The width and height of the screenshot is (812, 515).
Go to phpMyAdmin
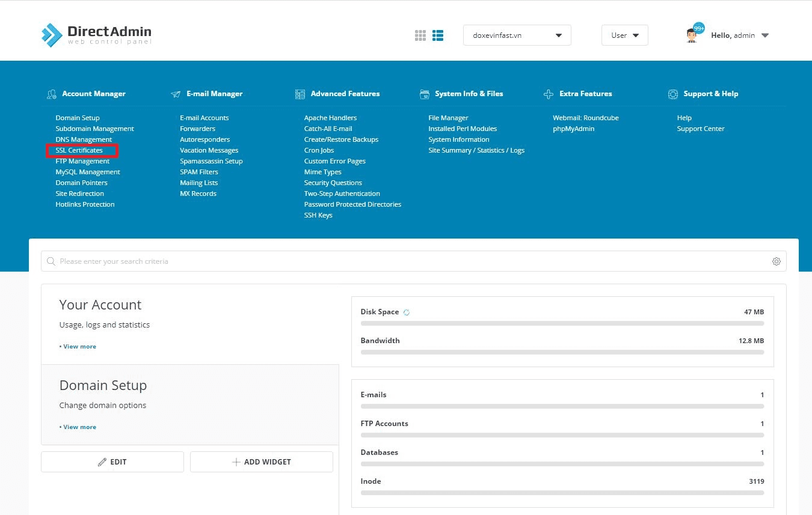click(x=573, y=129)
